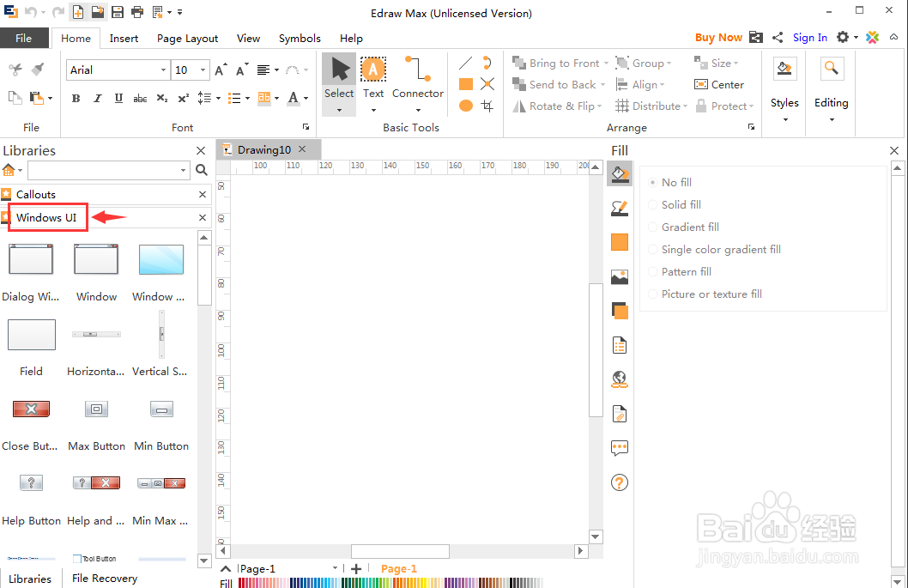Screen dimensions: 908x588
Task: Open the Help question mark panel icon
Action: 620,482
